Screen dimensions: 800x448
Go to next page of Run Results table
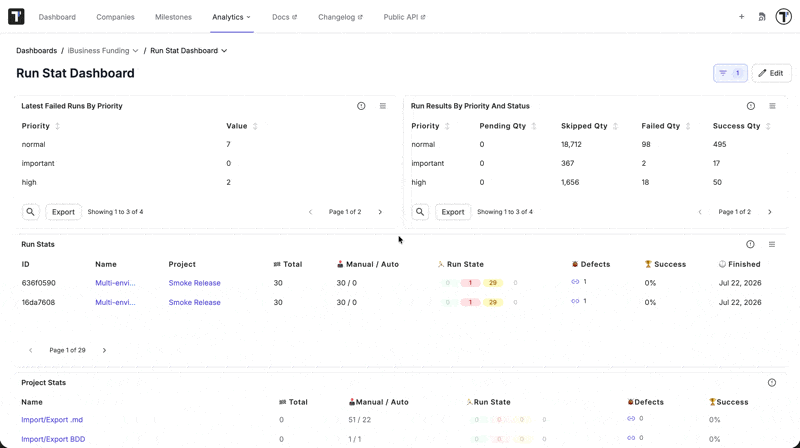(770, 212)
